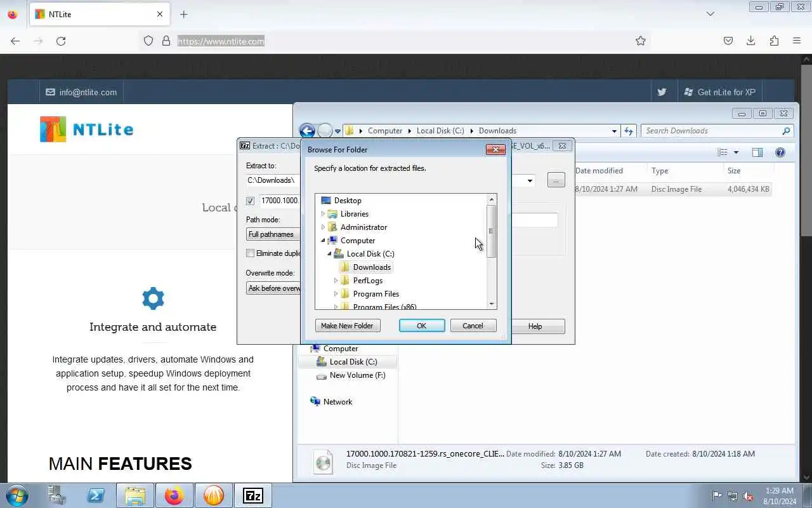Viewport: 812px width, 508px height.
Task: Select Desktop in folder tree
Action: pyautogui.click(x=348, y=201)
